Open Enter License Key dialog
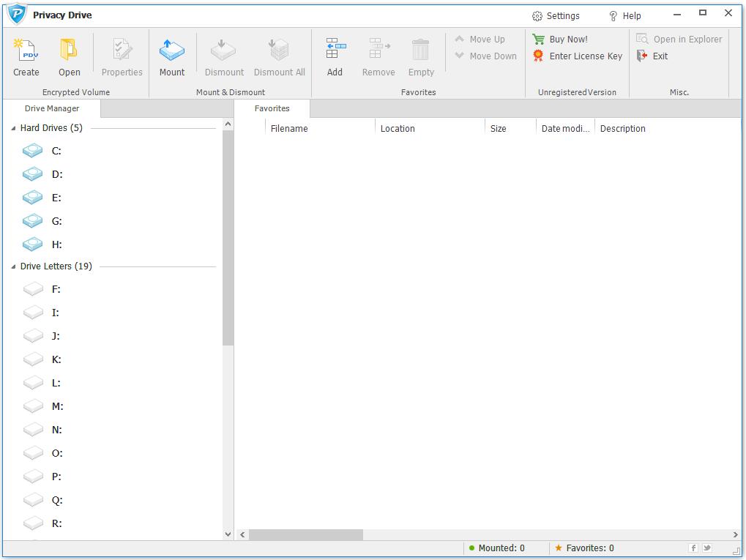The width and height of the screenshot is (746, 560). pyautogui.click(x=577, y=56)
